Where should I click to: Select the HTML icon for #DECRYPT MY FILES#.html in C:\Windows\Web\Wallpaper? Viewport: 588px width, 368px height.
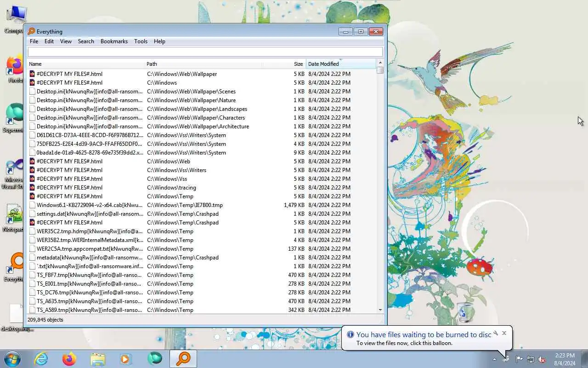pyautogui.click(x=32, y=74)
